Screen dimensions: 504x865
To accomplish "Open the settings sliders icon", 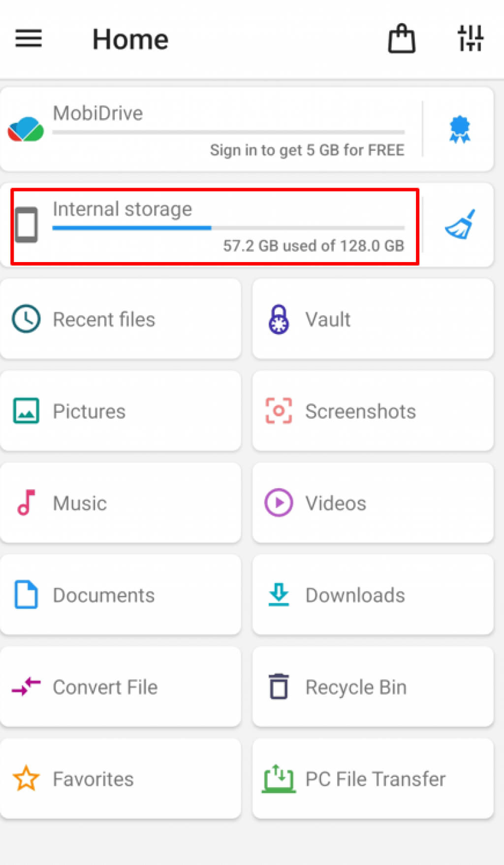I will [471, 38].
